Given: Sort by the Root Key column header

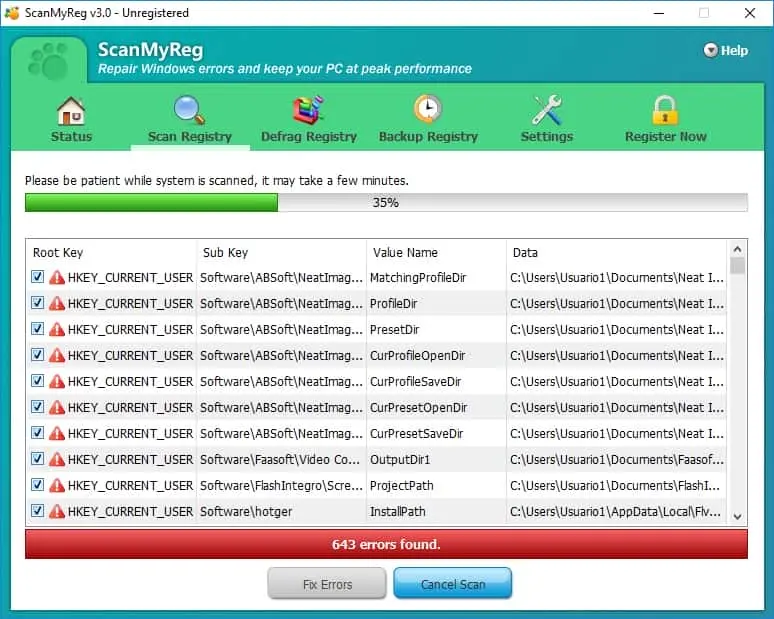Looking at the screenshot, I should (112, 253).
